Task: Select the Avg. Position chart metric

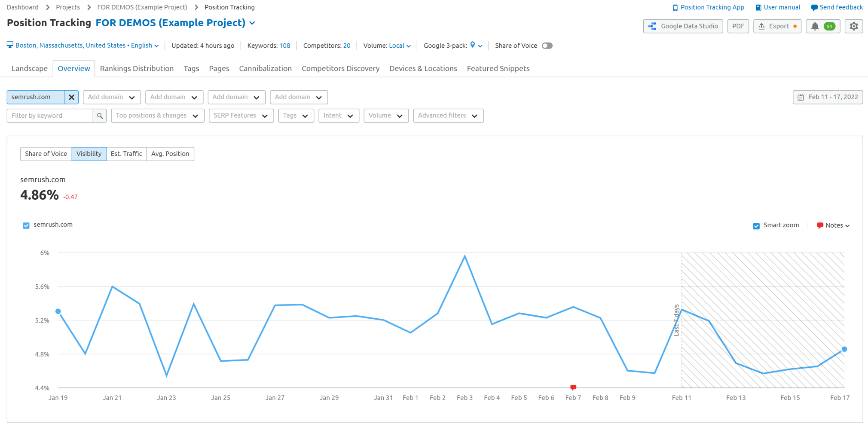Action: tap(170, 154)
